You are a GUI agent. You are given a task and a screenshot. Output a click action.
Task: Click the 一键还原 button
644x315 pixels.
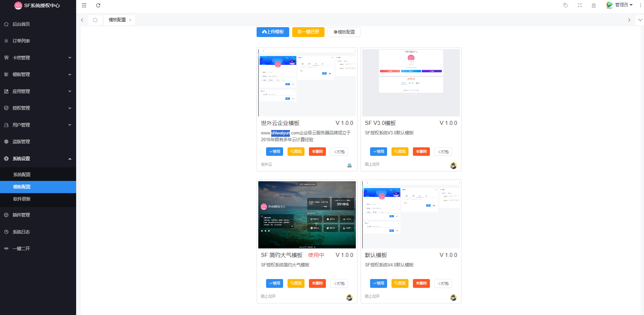pos(308,32)
